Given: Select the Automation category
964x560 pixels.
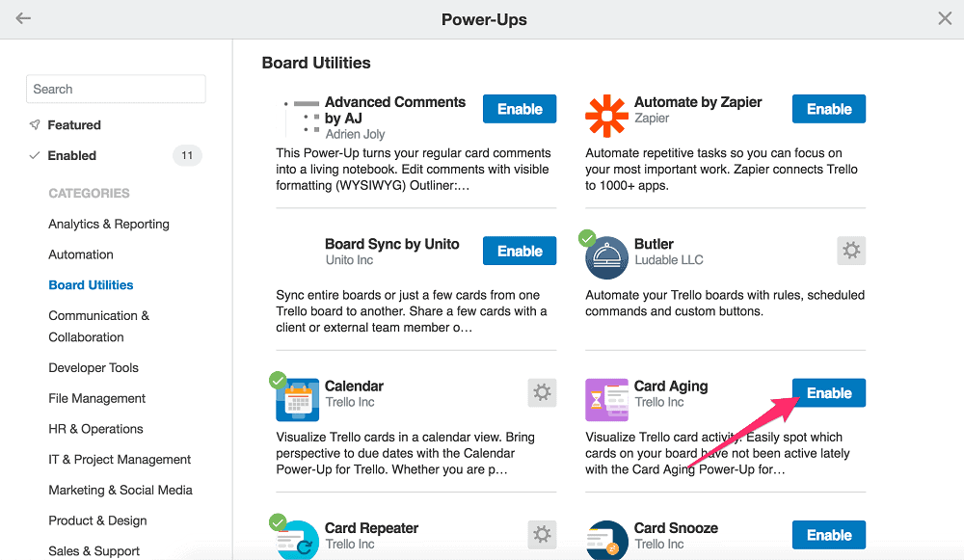Looking at the screenshot, I should pyautogui.click(x=81, y=254).
